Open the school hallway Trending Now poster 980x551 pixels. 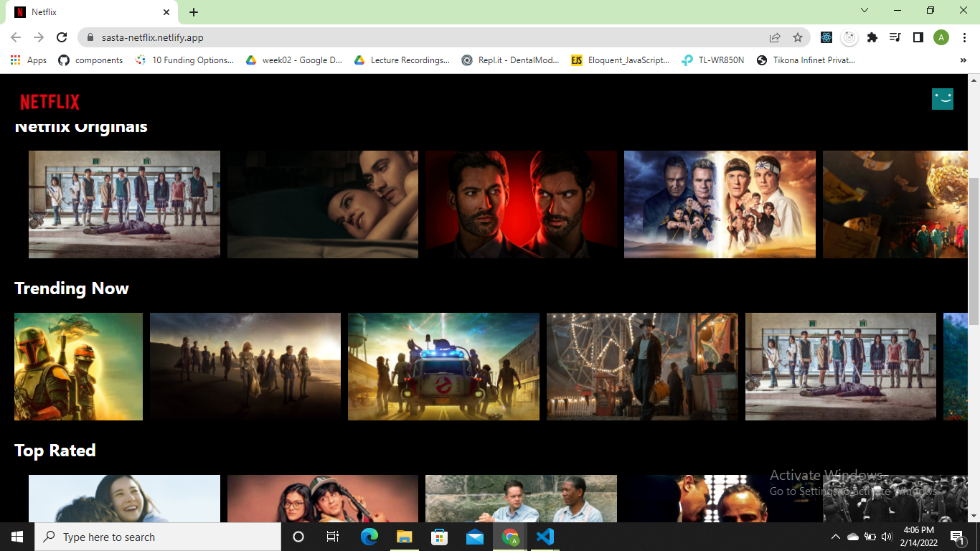(841, 367)
